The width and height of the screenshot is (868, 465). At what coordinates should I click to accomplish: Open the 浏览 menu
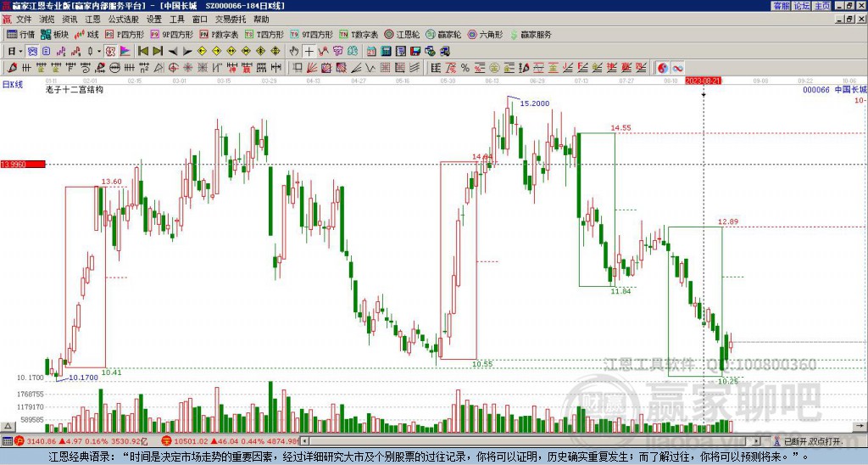tap(47, 20)
